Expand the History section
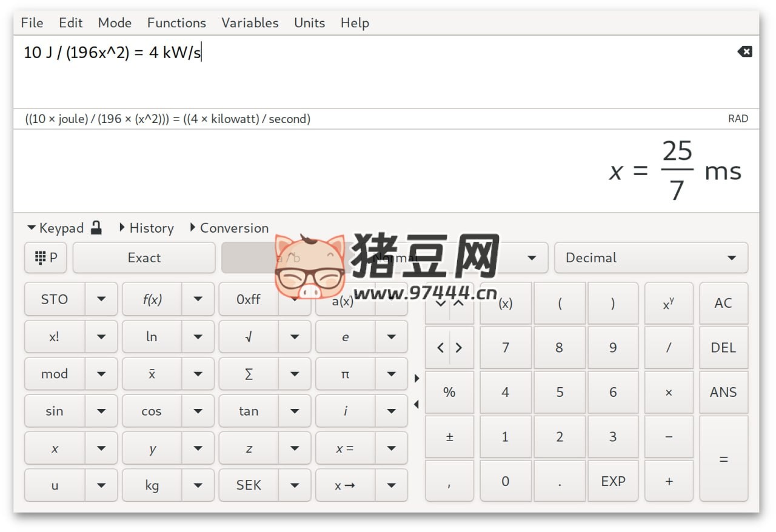776x532 pixels. coord(146,228)
